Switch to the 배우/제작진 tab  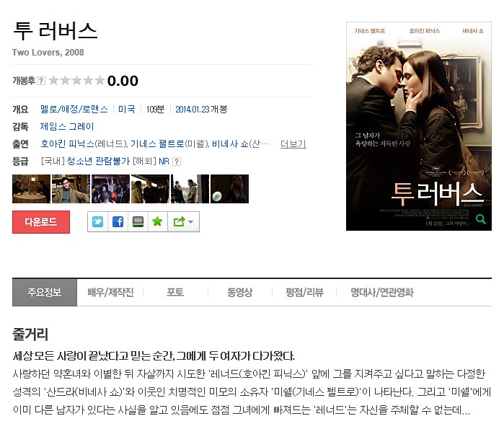coord(110,292)
